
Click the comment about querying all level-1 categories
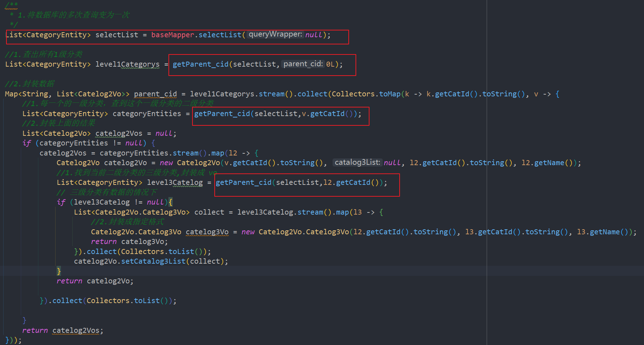pyautogui.click(x=44, y=54)
